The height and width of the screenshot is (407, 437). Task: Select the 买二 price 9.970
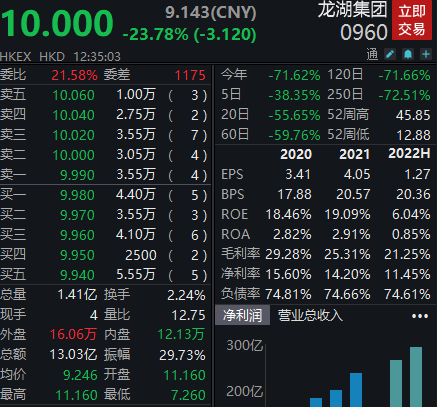coord(77,215)
